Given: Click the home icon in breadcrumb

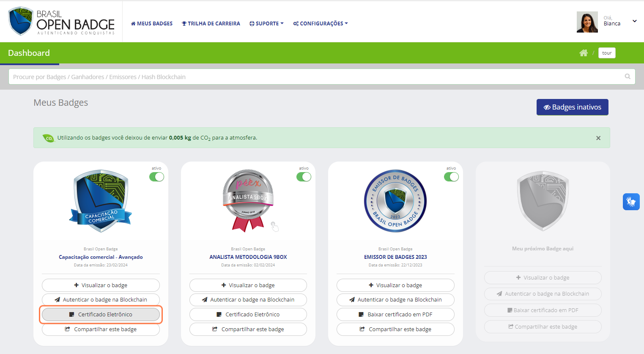Looking at the screenshot, I should pyautogui.click(x=584, y=53).
